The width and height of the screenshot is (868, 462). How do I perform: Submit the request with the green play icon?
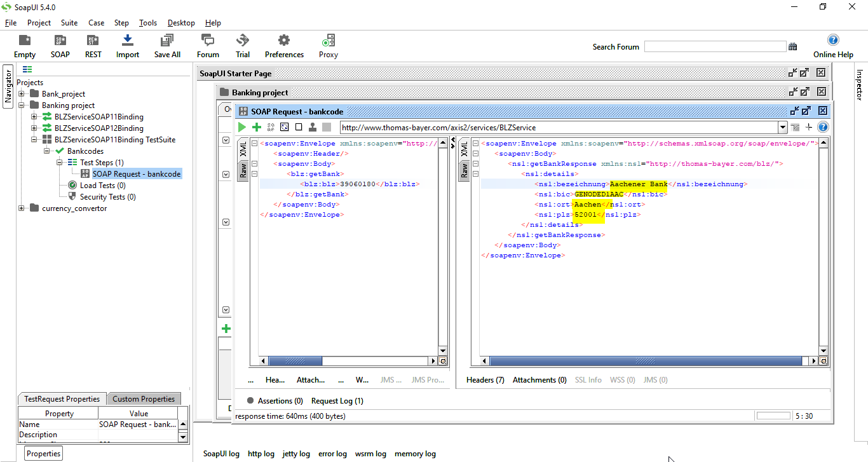[242, 126]
